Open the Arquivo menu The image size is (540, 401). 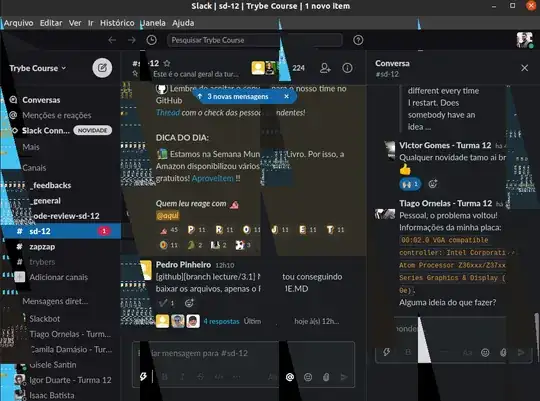pos(19,23)
